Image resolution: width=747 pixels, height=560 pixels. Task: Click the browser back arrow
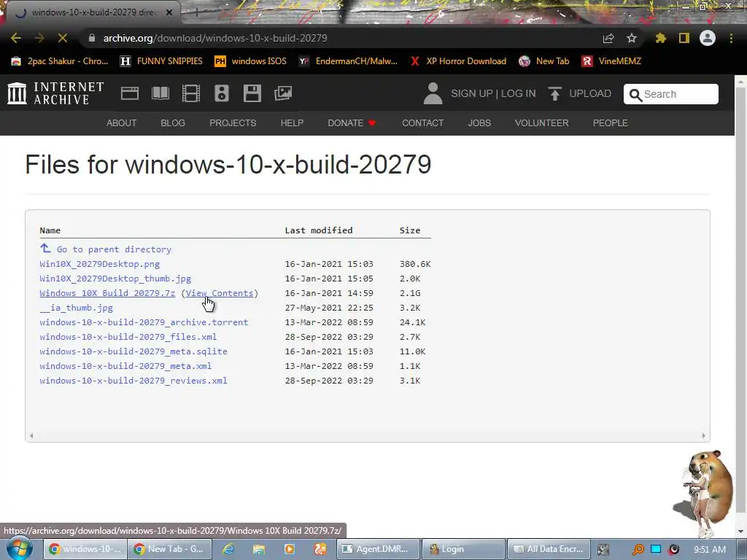coord(16,38)
